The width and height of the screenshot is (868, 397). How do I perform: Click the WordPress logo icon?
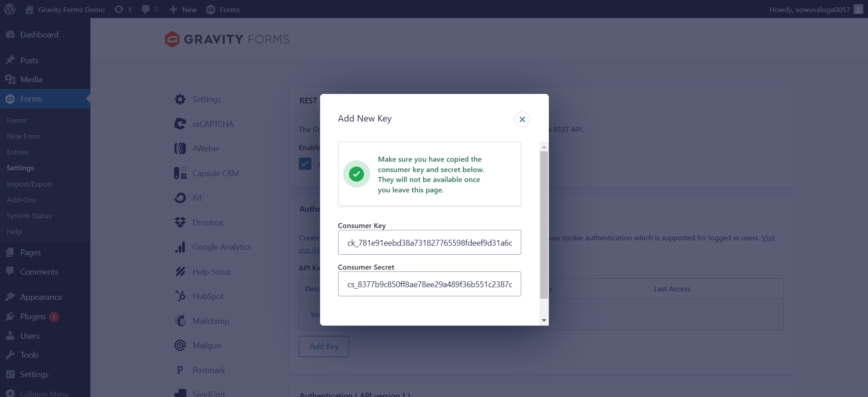click(9, 9)
